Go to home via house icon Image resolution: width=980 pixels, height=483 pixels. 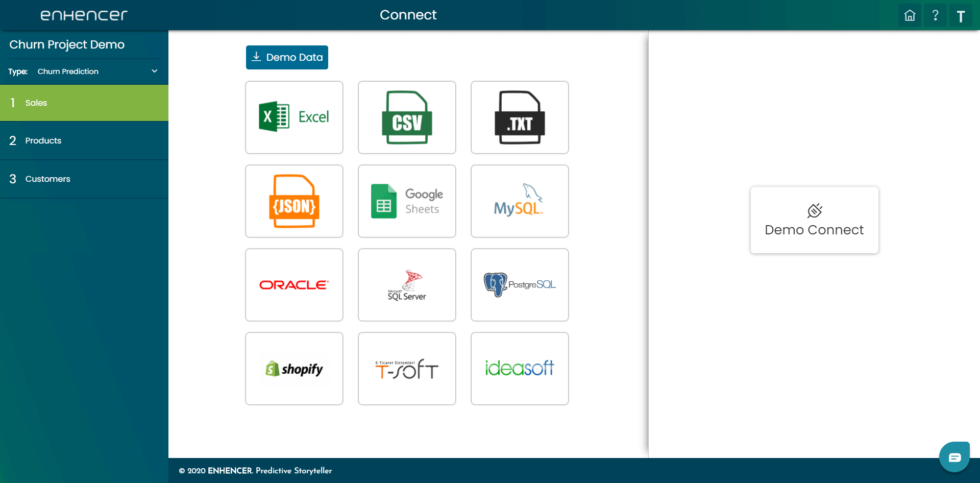point(910,15)
